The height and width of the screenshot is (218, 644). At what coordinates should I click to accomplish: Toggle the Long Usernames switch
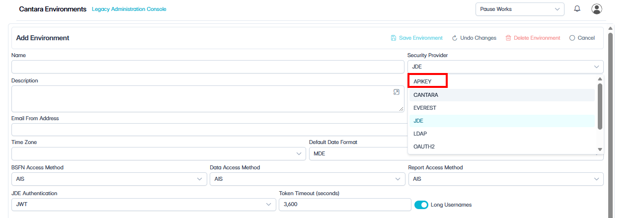point(421,205)
